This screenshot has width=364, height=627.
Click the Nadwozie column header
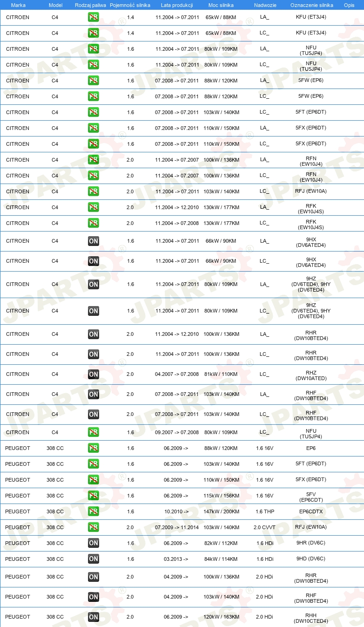tap(265, 5)
